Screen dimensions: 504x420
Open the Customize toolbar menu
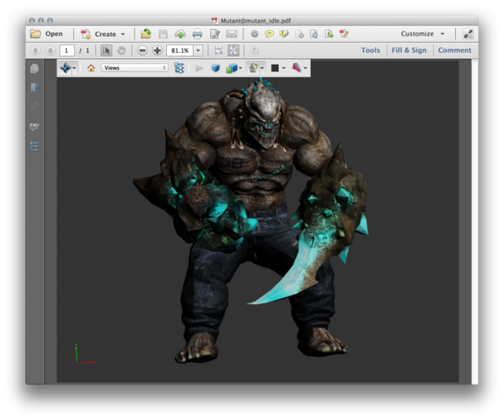coord(422,34)
